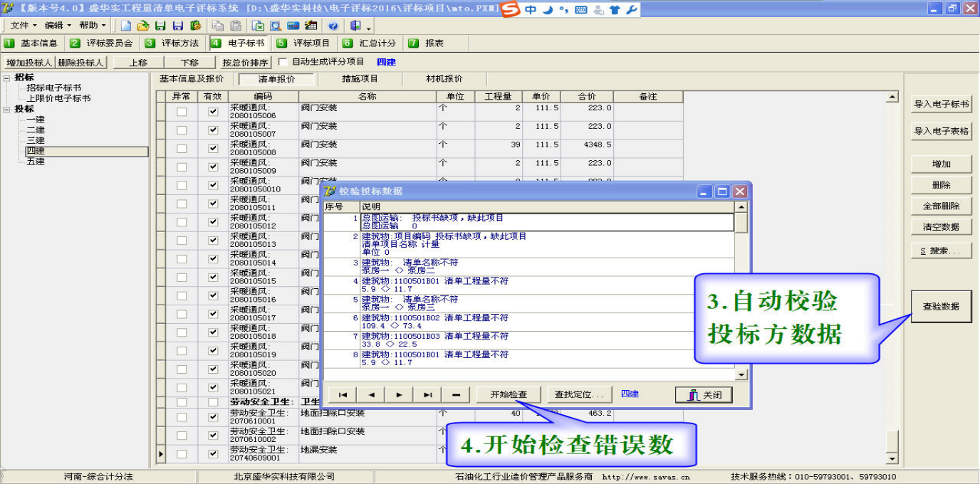The height and width of the screenshot is (484, 980).
Task: Open the toolbar overflow dropdown arrow
Action: (369, 28)
